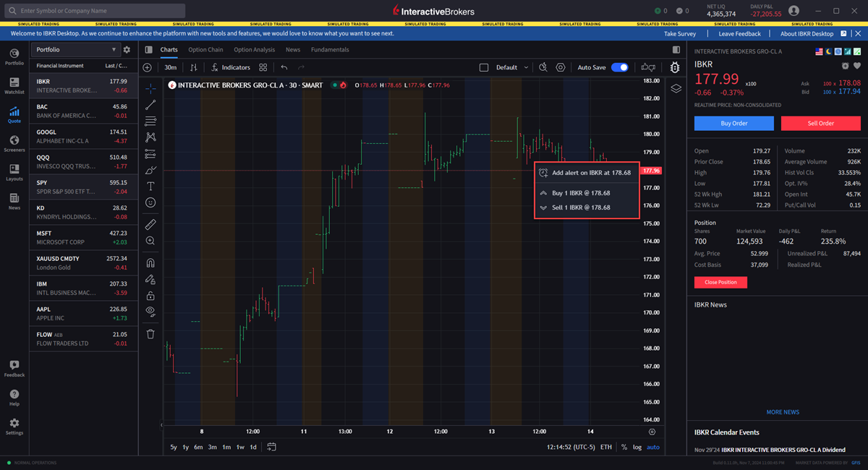Select the MSFT row in watchlist

[x=84, y=237]
